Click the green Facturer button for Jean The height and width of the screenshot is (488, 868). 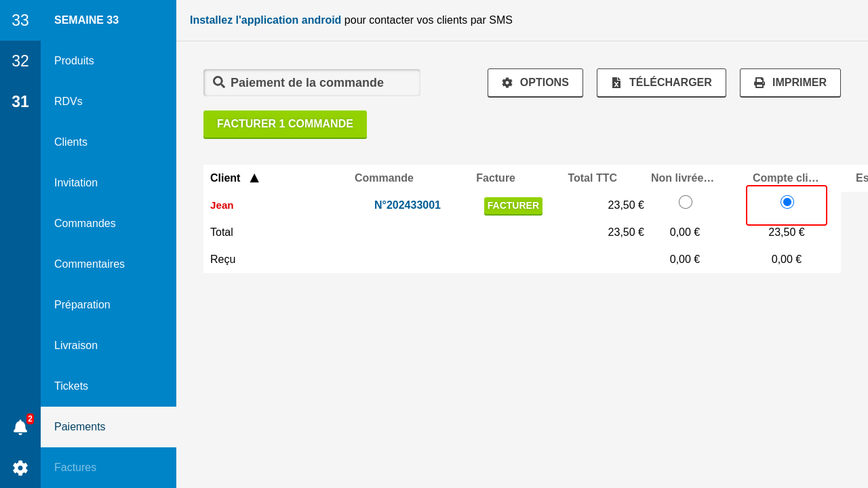coord(513,205)
